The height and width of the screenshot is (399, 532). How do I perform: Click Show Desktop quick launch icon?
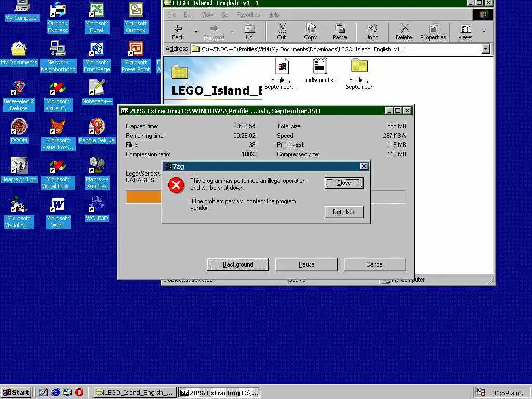44,393
